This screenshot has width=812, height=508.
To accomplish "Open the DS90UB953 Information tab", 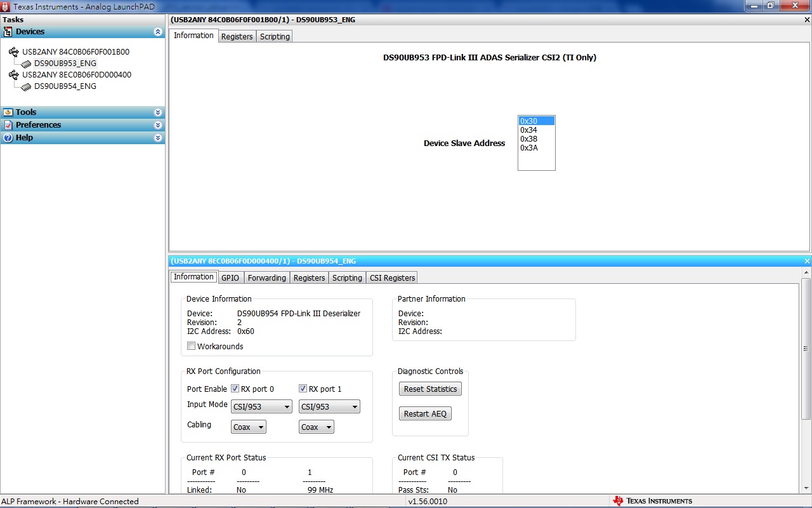I will 193,36.
